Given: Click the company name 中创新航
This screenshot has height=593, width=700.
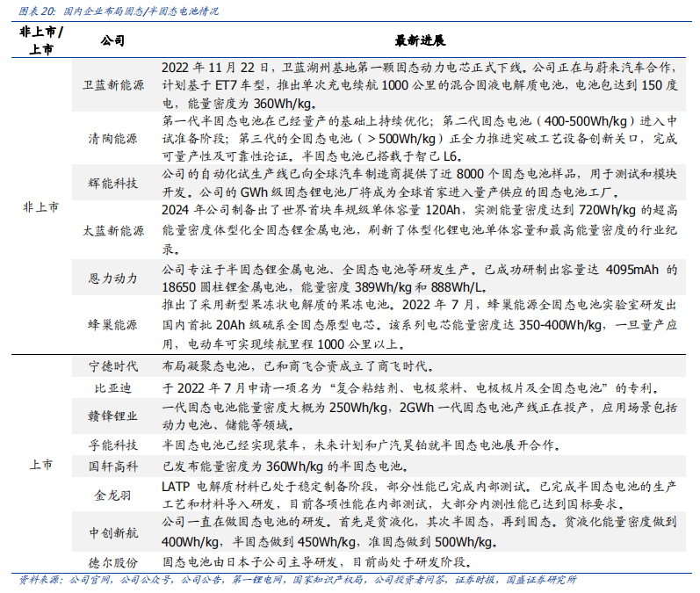Looking at the screenshot, I should (113, 532).
